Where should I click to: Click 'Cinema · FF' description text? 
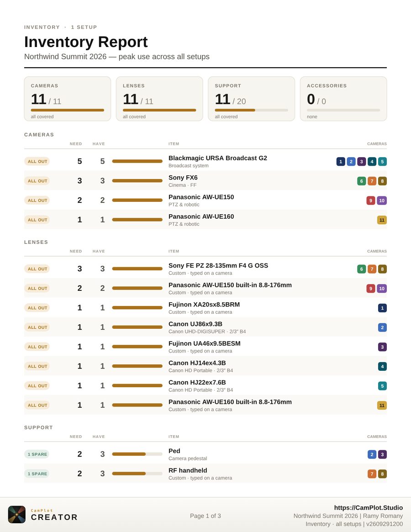[182, 185]
